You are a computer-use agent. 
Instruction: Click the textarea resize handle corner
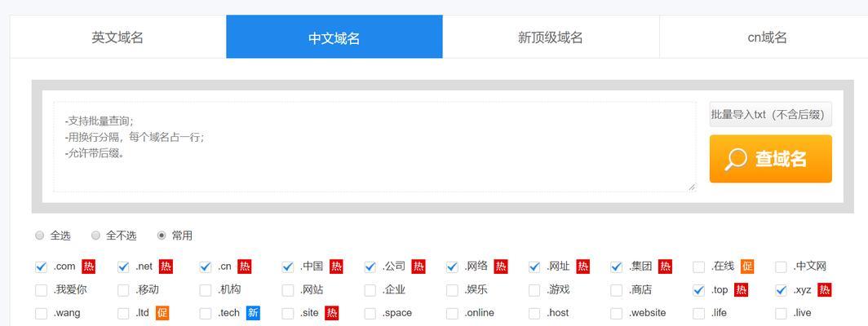click(x=692, y=187)
